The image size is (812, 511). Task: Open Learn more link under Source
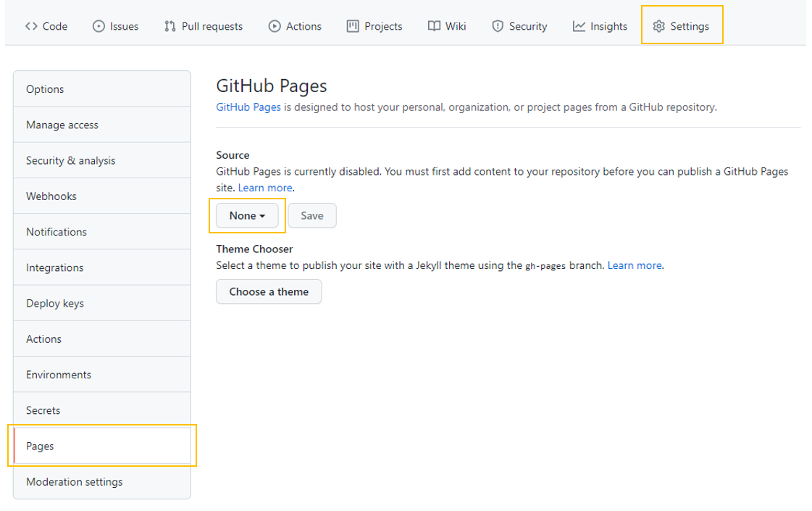[265, 188]
